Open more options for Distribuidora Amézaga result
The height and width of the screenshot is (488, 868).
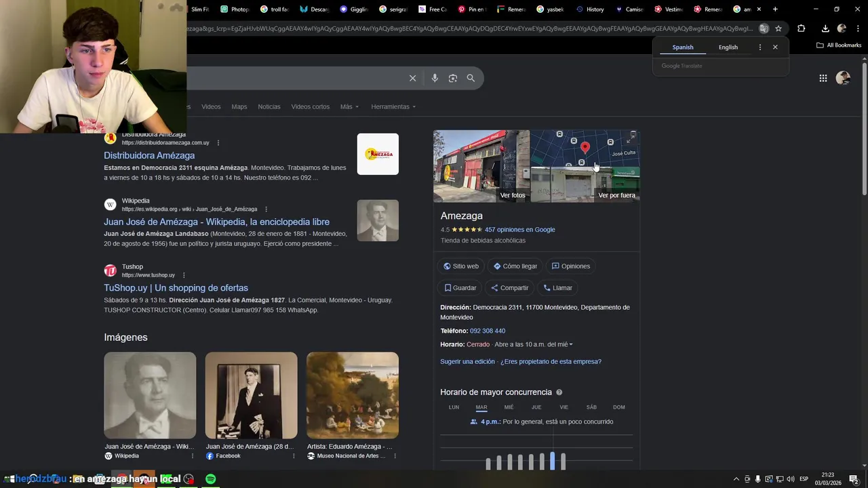218,143
